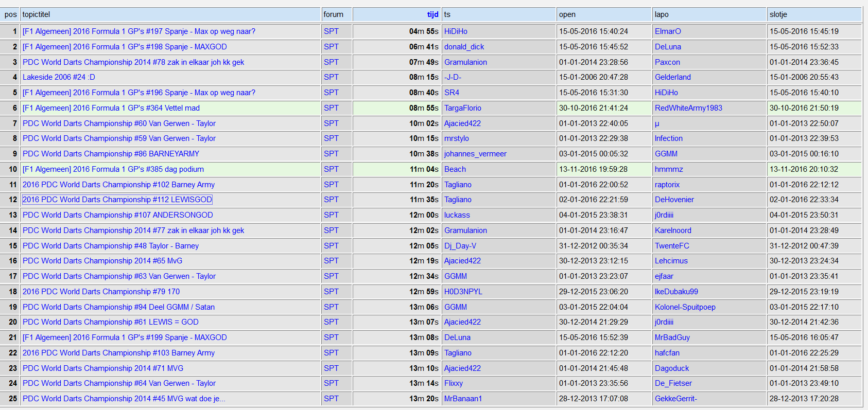This screenshot has height=410, width=868.
Task: Open user RedWhiteArmy1983 profile
Action: (688, 108)
